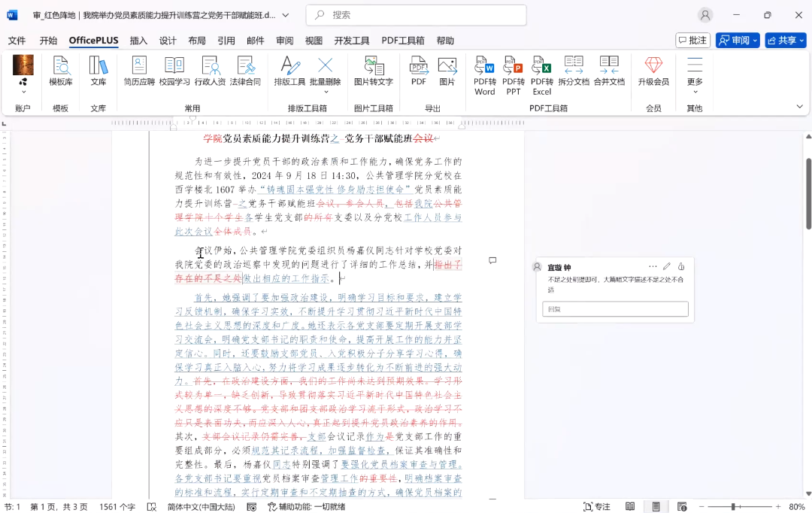The width and height of the screenshot is (812, 513).
Task: Open the 拆分文档 split document tool
Action: [x=574, y=71]
